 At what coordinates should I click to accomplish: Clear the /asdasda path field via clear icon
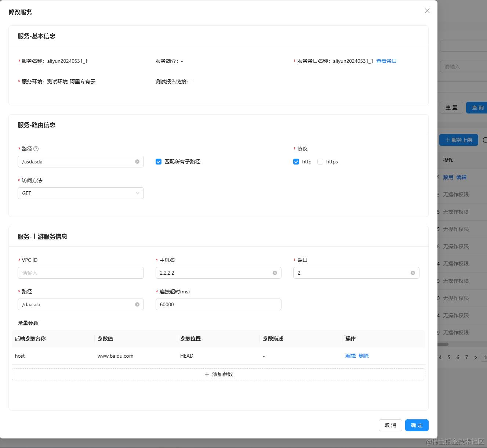(137, 162)
